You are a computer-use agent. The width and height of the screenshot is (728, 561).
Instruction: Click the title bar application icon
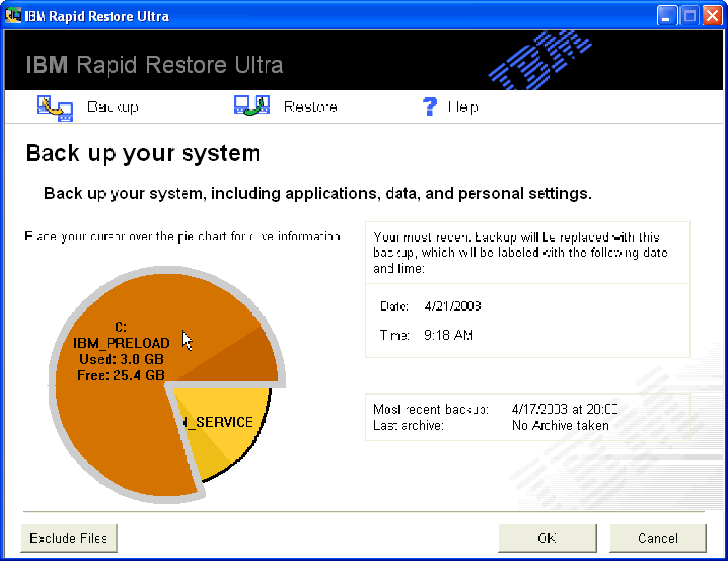12,15
